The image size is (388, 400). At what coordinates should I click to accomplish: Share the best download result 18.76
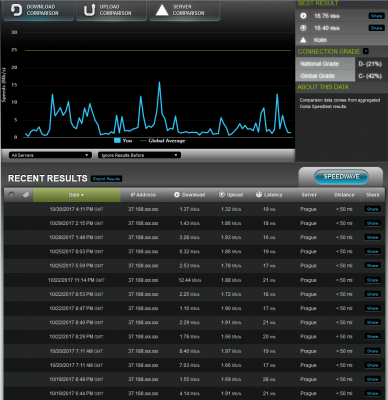click(376, 16)
